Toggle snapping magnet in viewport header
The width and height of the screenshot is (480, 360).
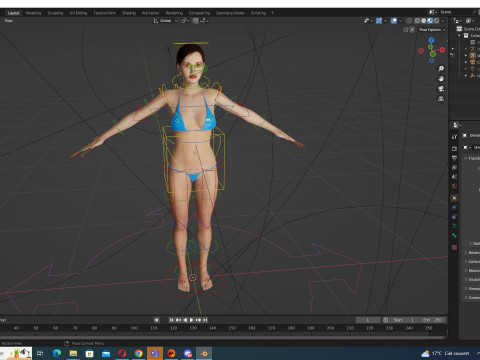point(195,21)
